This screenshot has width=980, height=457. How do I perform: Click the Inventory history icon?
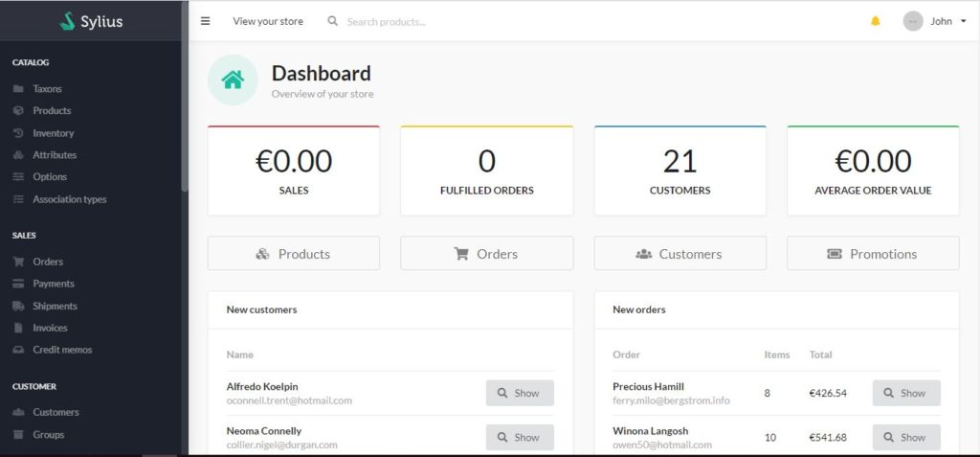pyautogui.click(x=18, y=133)
